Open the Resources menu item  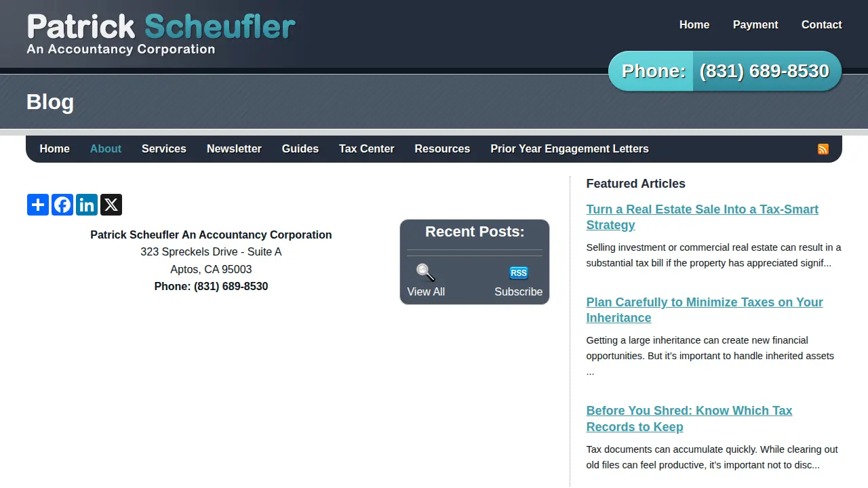click(442, 148)
